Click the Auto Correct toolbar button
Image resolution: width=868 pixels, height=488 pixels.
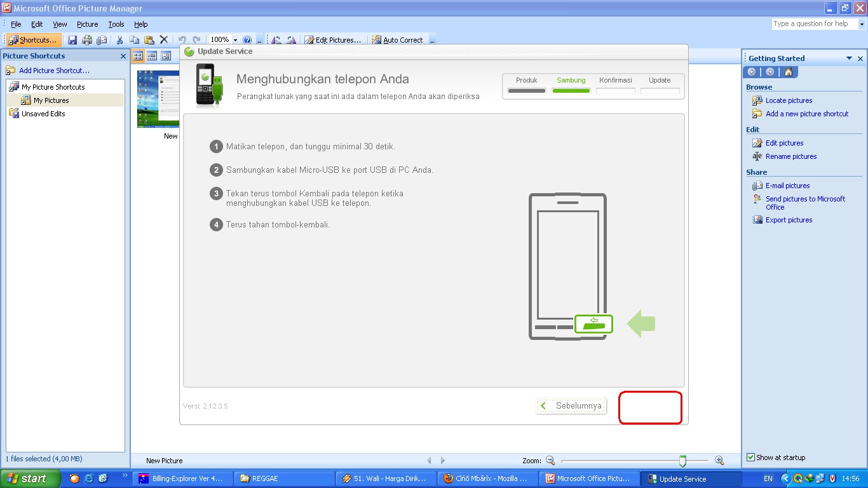(397, 39)
